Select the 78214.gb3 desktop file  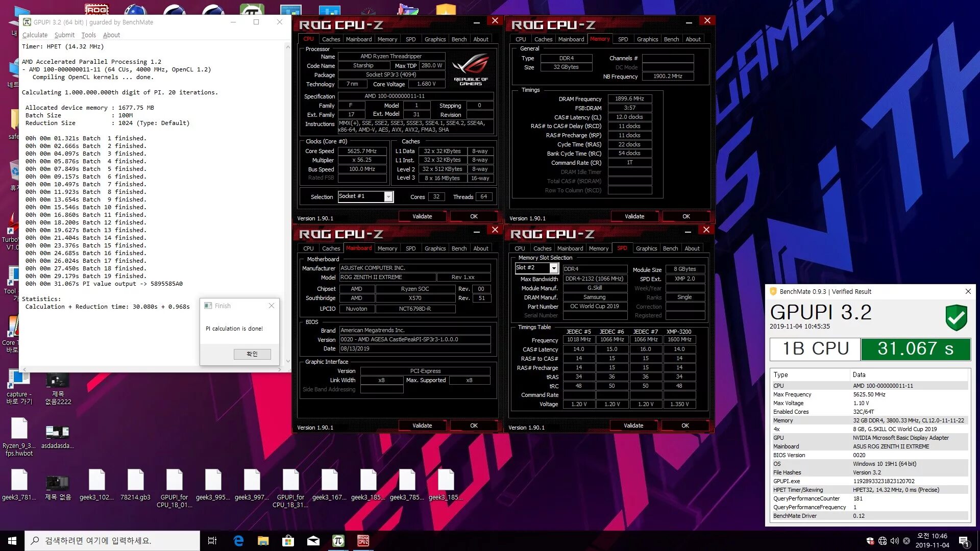(x=135, y=485)
